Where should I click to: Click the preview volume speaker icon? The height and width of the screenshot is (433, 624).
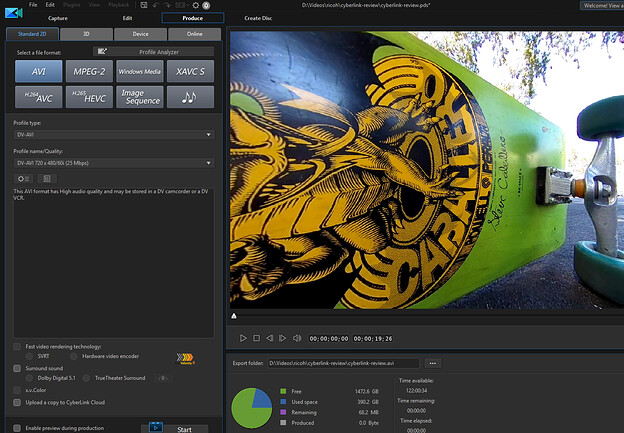[x=297, y=338]
